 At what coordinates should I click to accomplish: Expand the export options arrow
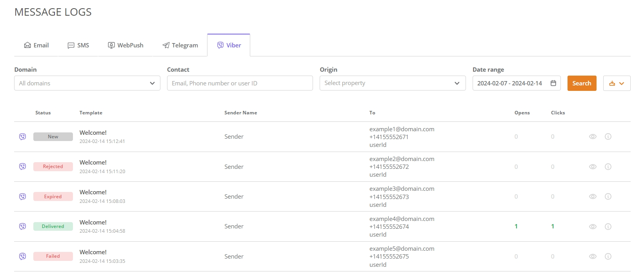[622, 83]
